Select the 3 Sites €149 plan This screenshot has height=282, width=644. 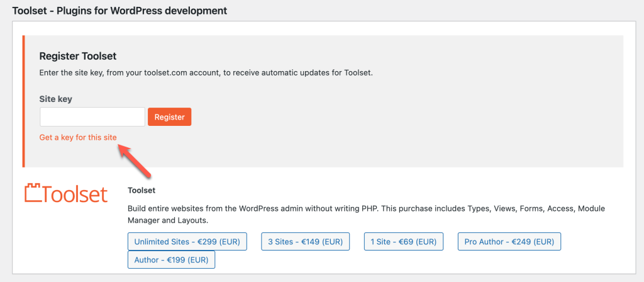pos(305,242)
